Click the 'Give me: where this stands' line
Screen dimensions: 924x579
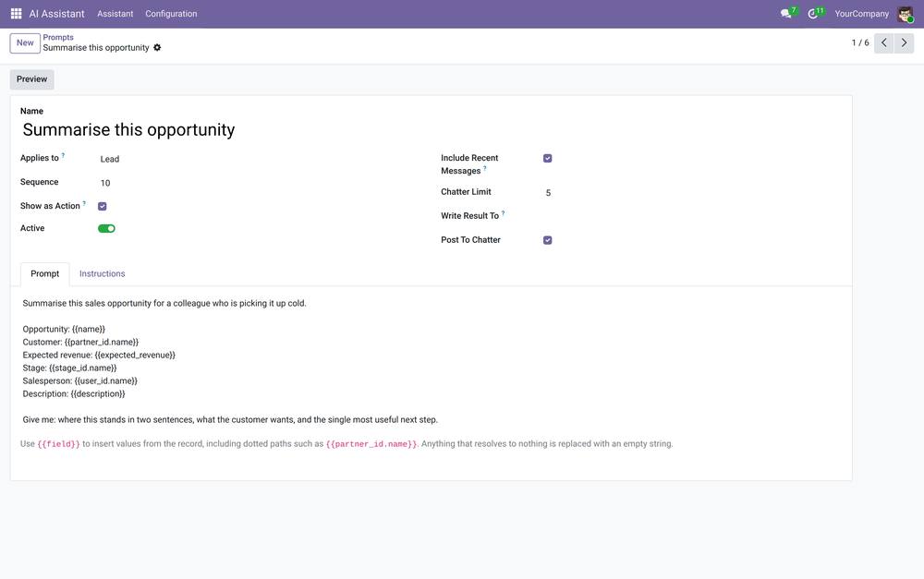[x=230, y=420]
